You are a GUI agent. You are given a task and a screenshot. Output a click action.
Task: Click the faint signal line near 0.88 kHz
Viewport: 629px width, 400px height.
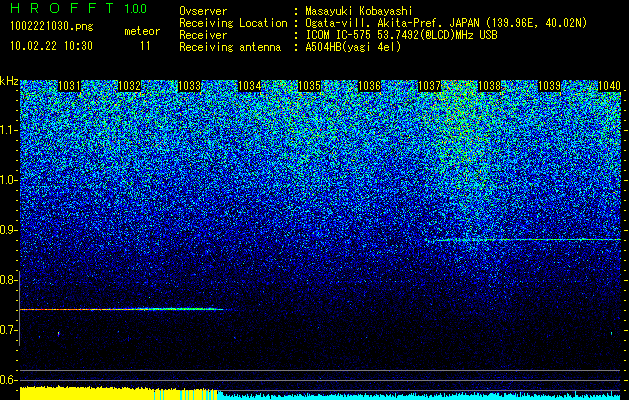click(x=528, y=240)
